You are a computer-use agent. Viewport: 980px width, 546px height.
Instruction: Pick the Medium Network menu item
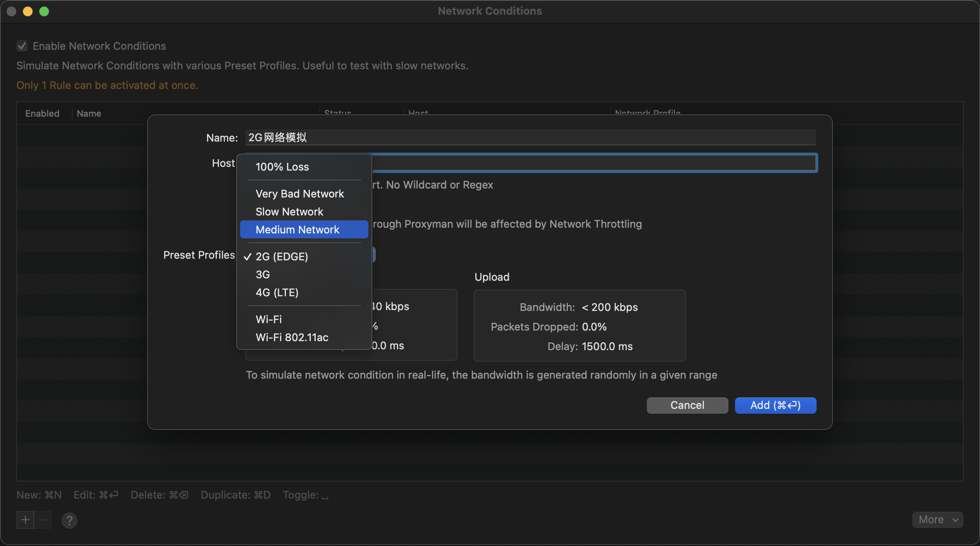297,229
